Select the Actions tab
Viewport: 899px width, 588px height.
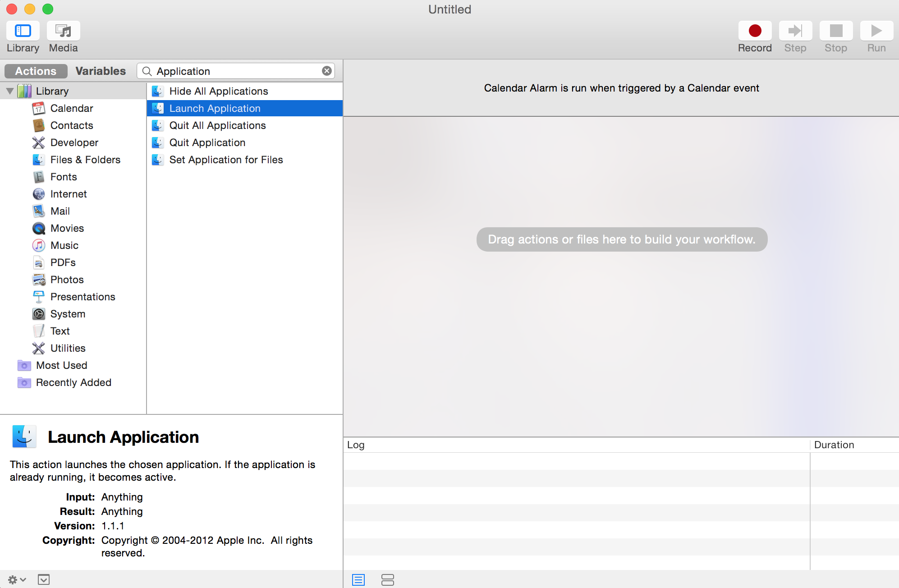pos(36,71)
